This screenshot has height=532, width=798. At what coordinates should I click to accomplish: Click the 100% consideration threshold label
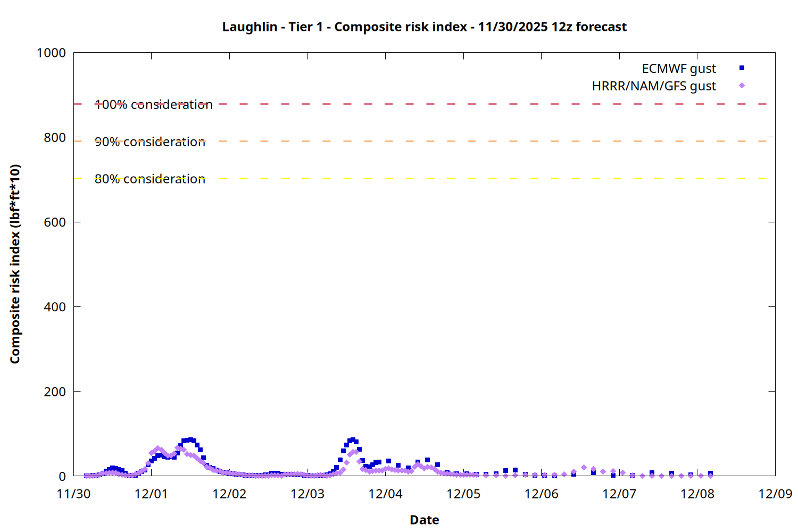point(154,105)
